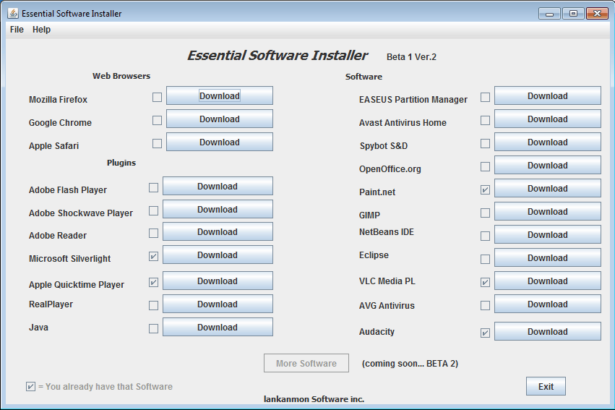Select the EASEUS Partition Manager checkbox
The image size is (615, 410).
485,97
